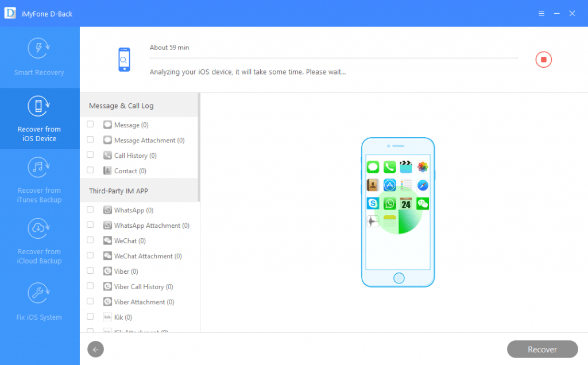Check the Call History (0) checkbox
The width and height of the screenshot is (588, 365).
click(90, 155)
